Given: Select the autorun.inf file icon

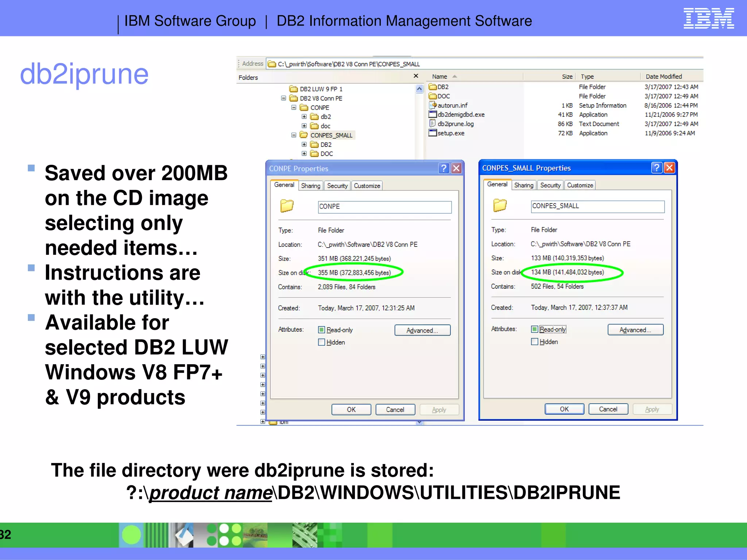Looking at the screenshot, I should pos(433,105).
